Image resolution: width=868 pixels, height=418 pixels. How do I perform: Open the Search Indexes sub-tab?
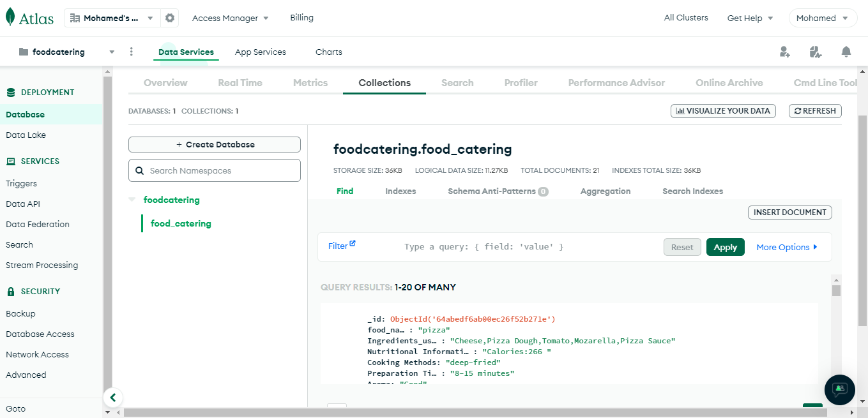point(693,191)
